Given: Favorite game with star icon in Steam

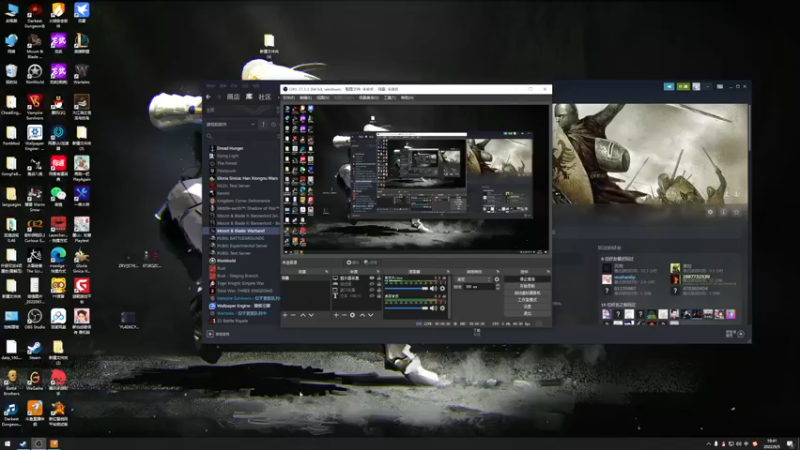Looking at the screenshot, I should 737,212.
